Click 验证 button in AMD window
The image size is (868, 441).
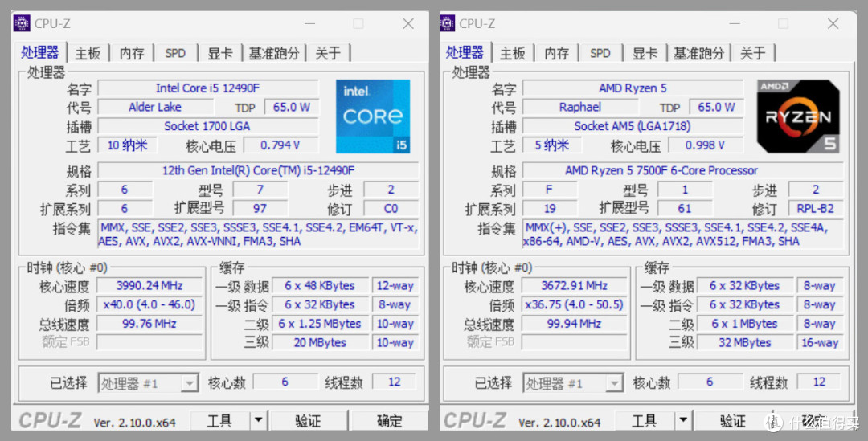coord(733,421)
